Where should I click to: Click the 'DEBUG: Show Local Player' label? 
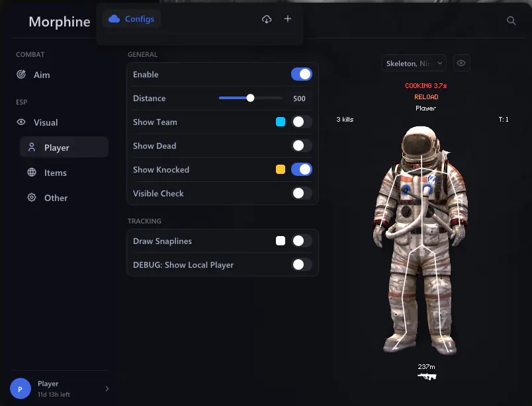point(183,265)
